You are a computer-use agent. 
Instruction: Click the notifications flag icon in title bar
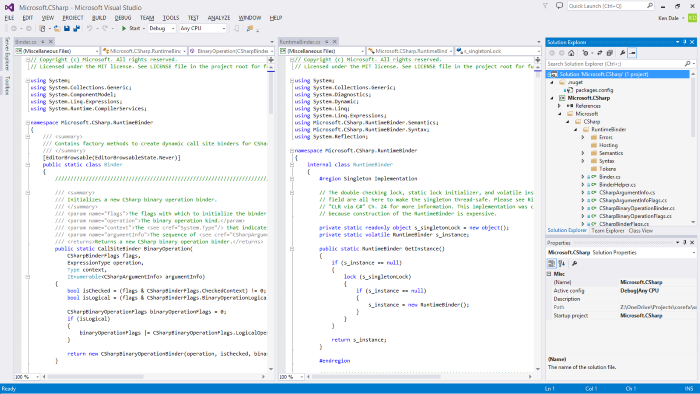point(546,6)
